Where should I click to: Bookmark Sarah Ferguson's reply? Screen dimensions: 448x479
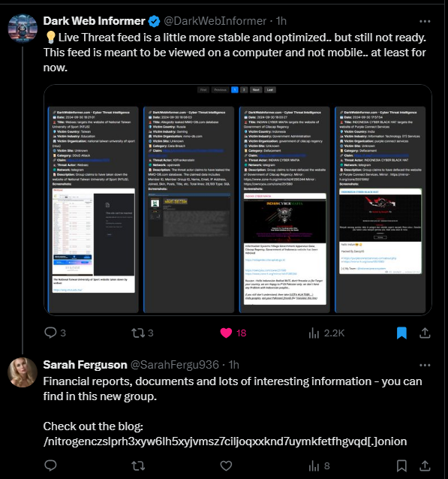[401, 466]
